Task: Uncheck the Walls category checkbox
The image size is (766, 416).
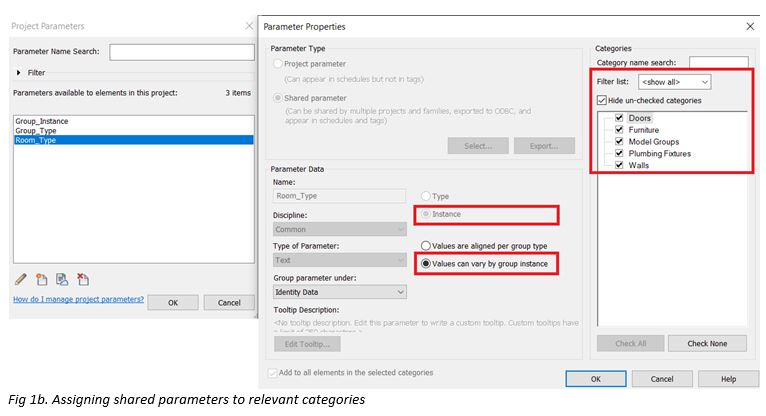Action: tap(619, 165)
